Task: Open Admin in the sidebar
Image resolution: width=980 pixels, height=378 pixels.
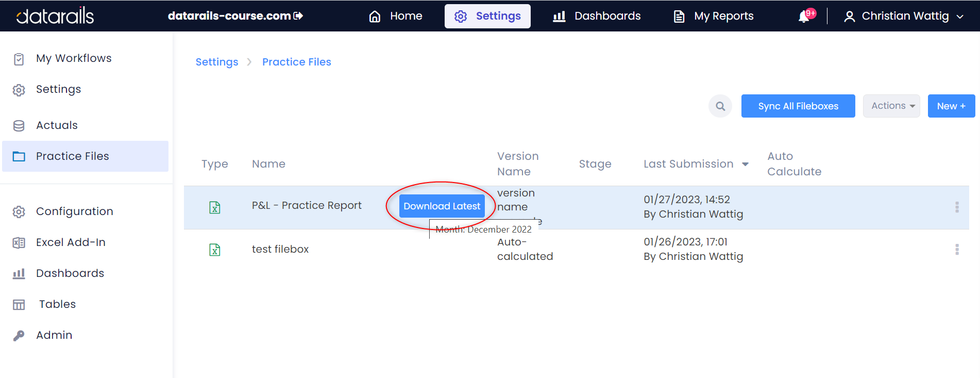Action: 54,335
